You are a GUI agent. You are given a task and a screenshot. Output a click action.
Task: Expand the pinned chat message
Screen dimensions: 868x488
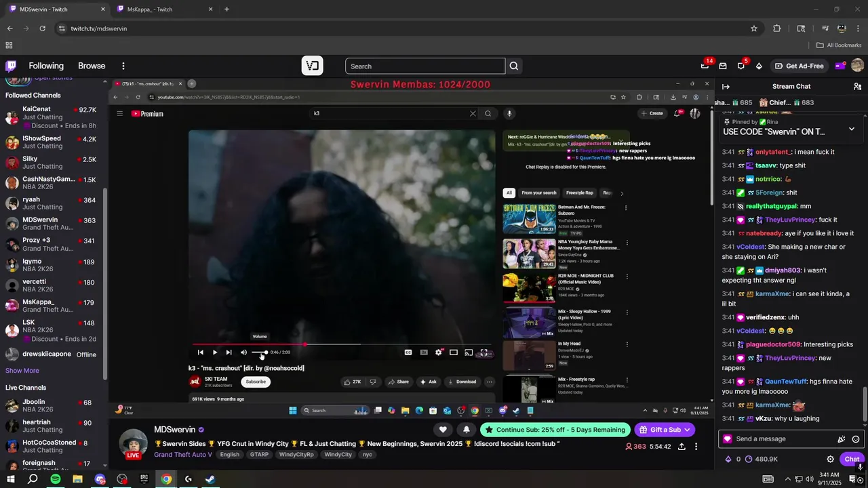(852, 129)
